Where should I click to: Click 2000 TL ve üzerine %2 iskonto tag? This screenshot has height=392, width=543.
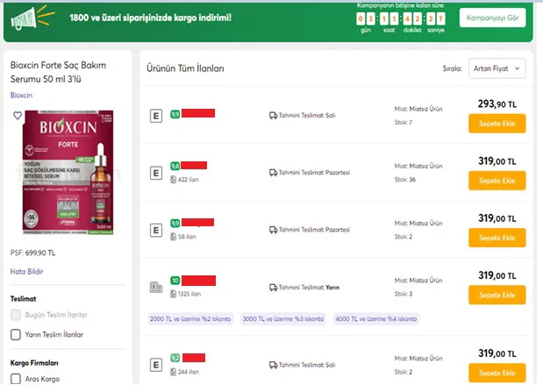(190, 319)
